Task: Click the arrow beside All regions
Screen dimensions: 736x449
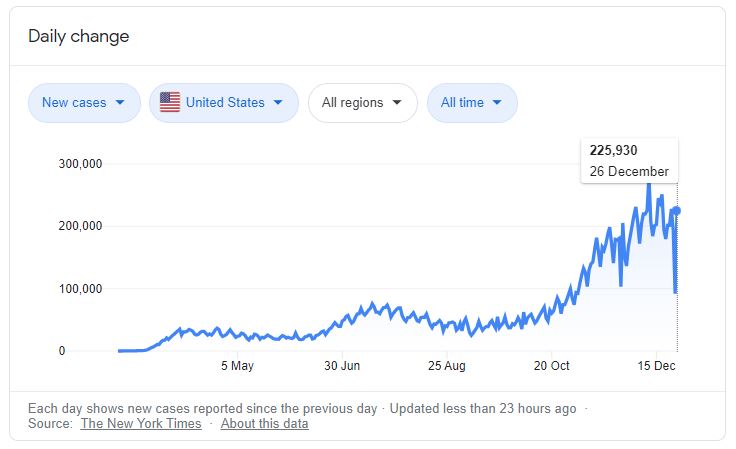Action: coord(397,102)
